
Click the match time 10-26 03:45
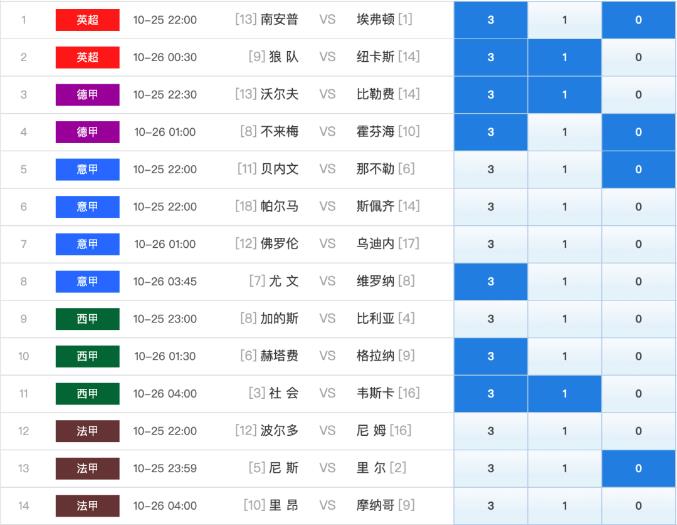point(165,281)
